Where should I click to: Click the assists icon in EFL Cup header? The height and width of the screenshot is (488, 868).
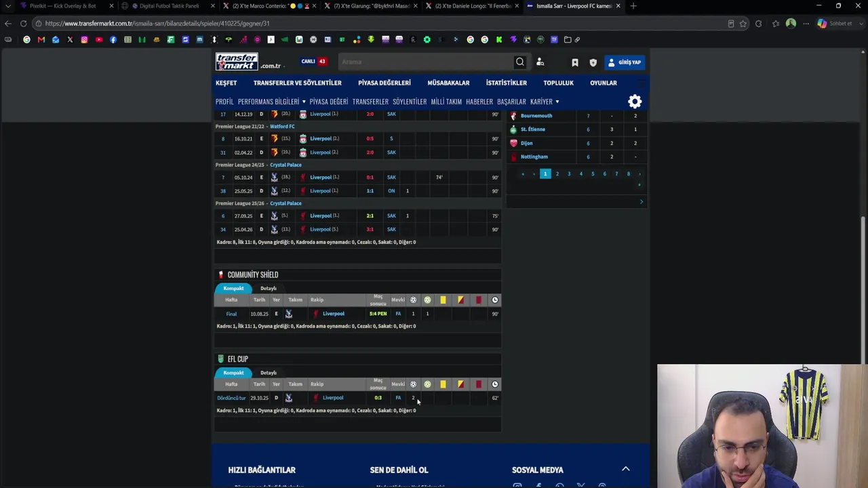427,384
